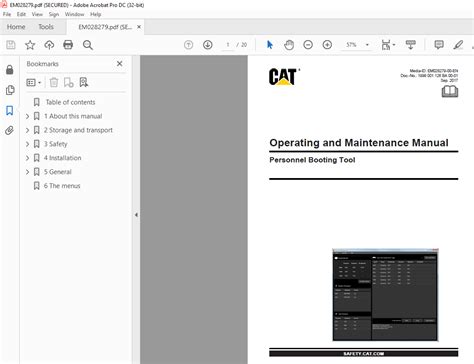Add a comment with speech bubble icon

tap(439, 45)
